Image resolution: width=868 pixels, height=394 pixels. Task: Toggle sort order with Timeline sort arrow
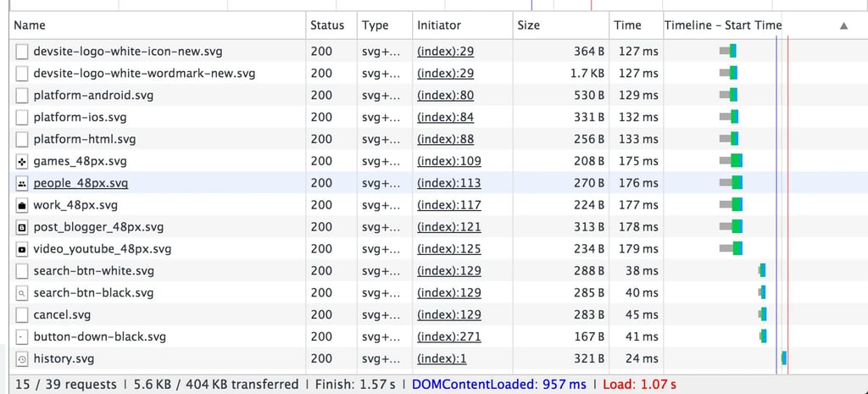tap(843, 25)
